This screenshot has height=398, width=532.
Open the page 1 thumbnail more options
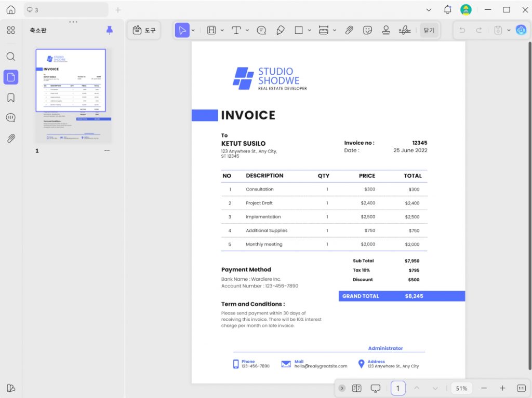click(107, 150)
